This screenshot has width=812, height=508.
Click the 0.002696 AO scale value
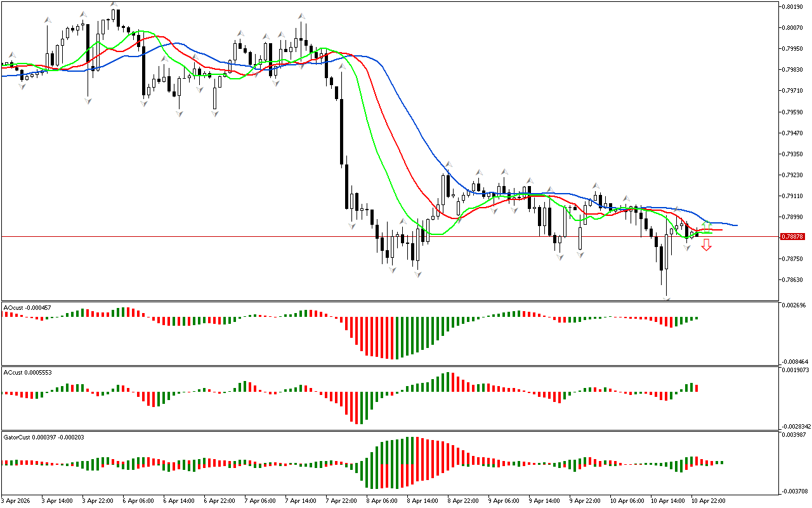[794, 305]
